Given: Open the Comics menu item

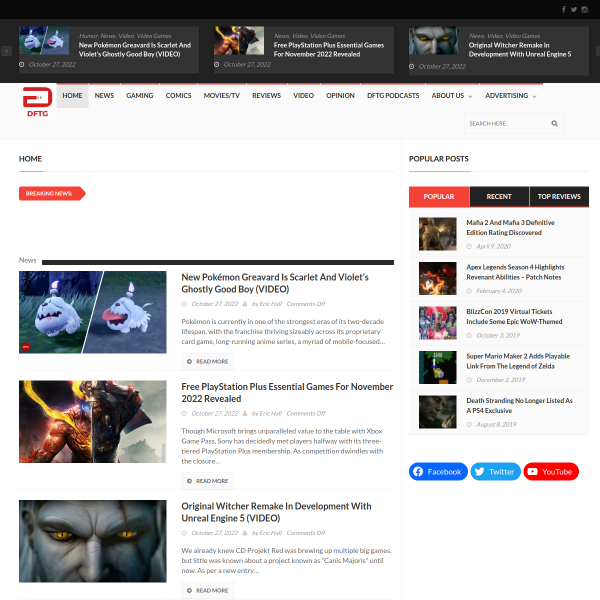Looking at the screenshot, I should [x=178, y=96].
